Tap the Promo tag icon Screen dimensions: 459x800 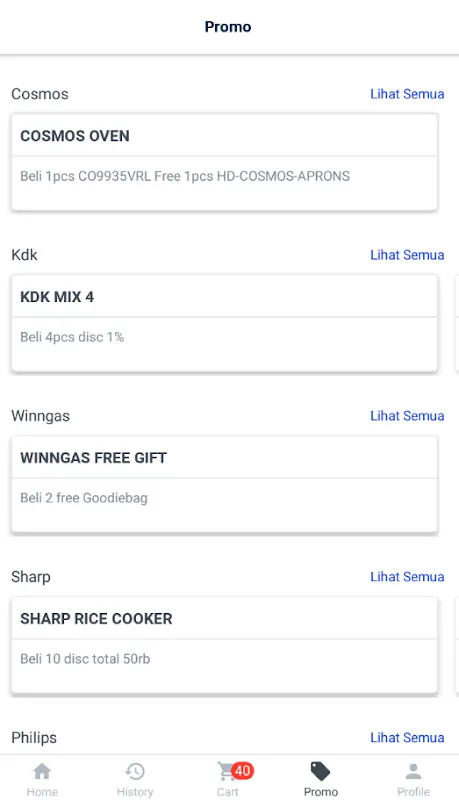point(320,771)
